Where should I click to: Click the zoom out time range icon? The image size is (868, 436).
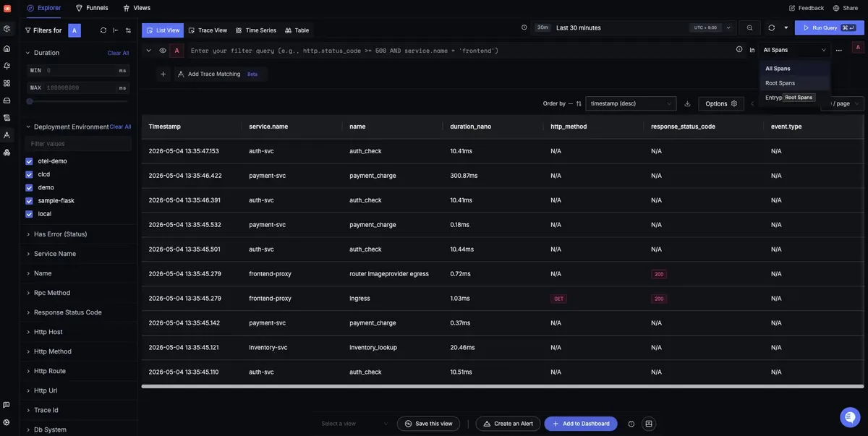(749, 27)
